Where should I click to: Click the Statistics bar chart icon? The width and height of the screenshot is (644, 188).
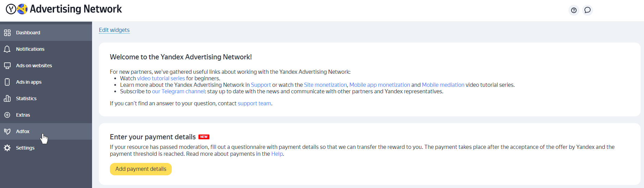[7, 98]
